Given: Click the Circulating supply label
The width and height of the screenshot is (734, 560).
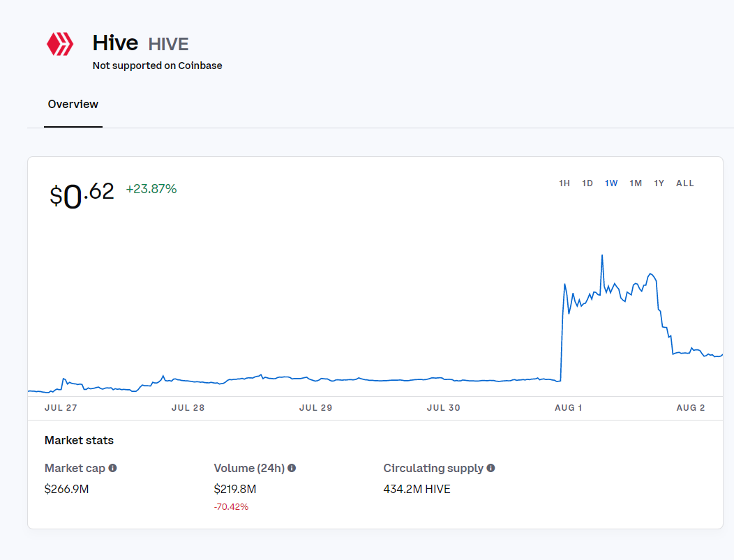Looking at the screenshot, I should tap(433, 469).
